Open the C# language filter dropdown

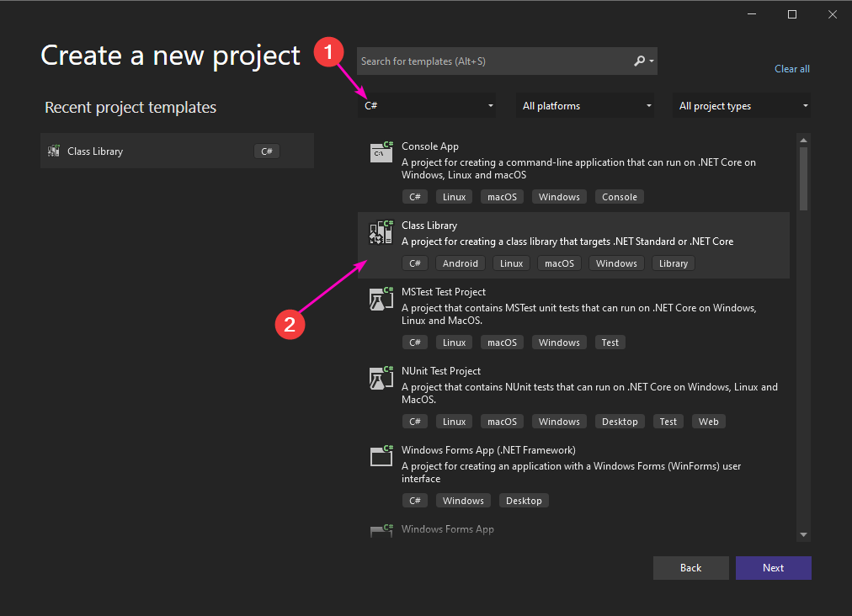[x=427, y=105]
